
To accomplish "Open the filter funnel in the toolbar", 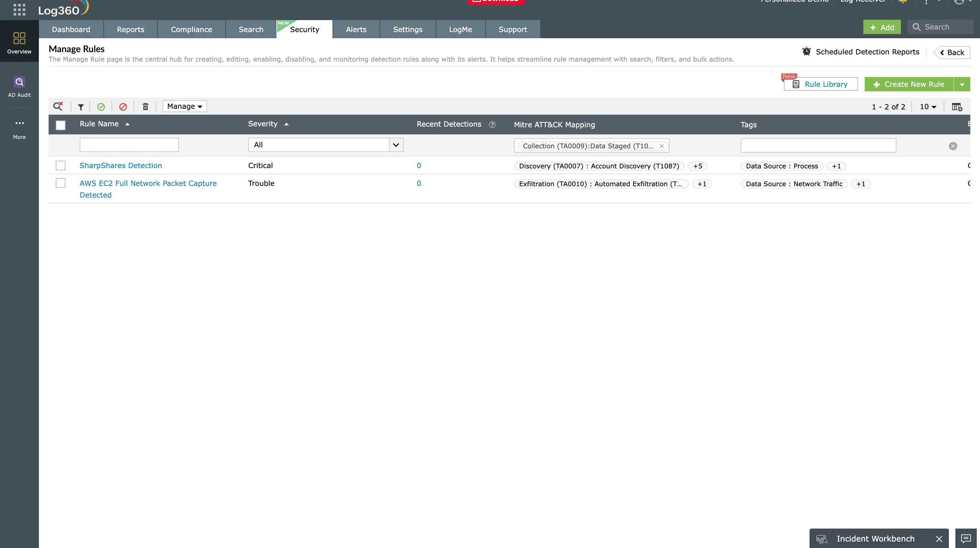I will [x=81, y=107].
